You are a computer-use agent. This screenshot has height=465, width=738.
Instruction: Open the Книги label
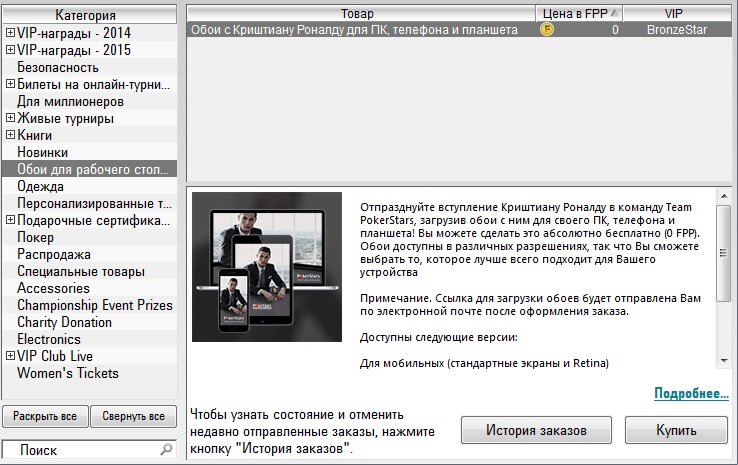pos(34,135)
